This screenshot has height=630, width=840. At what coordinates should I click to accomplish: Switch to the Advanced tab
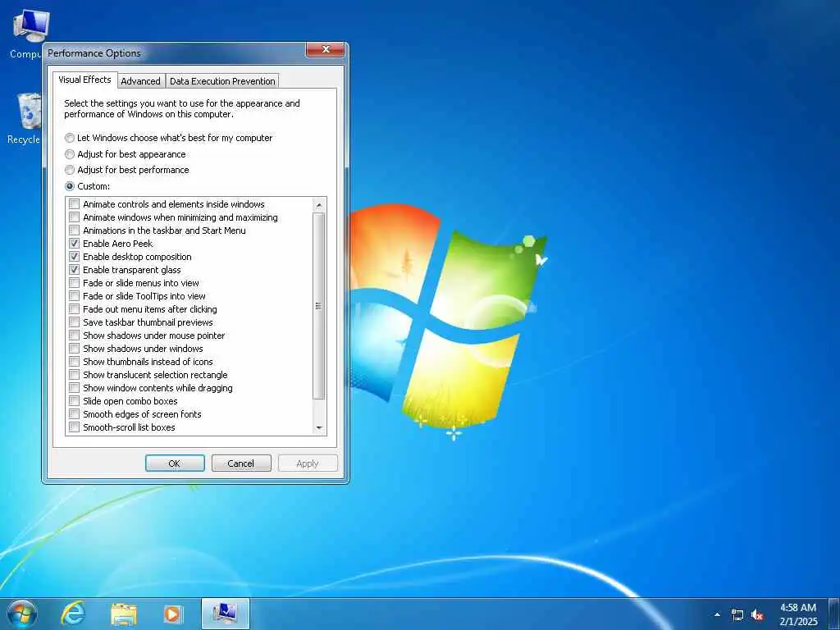(140, 81)
